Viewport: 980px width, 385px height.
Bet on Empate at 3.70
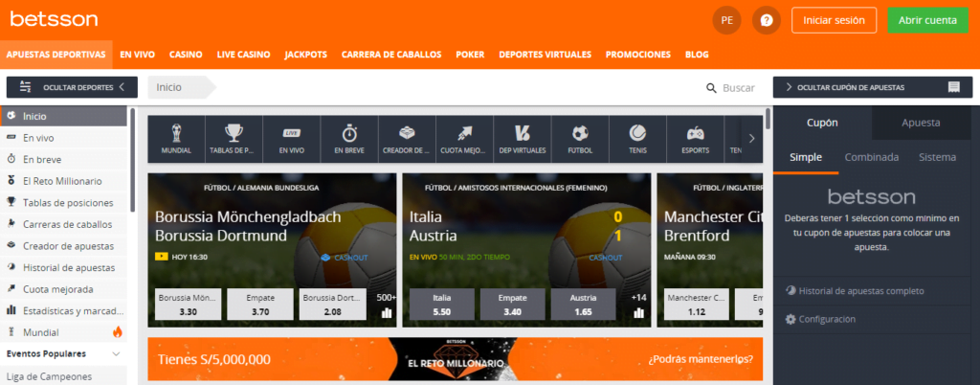pyautogui.click(x=260, y=305)
